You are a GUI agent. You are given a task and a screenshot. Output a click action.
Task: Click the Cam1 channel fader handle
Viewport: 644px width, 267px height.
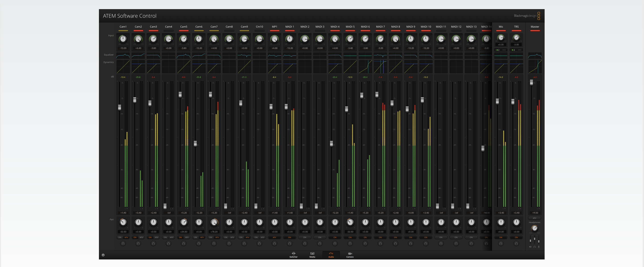click(119, 107)
